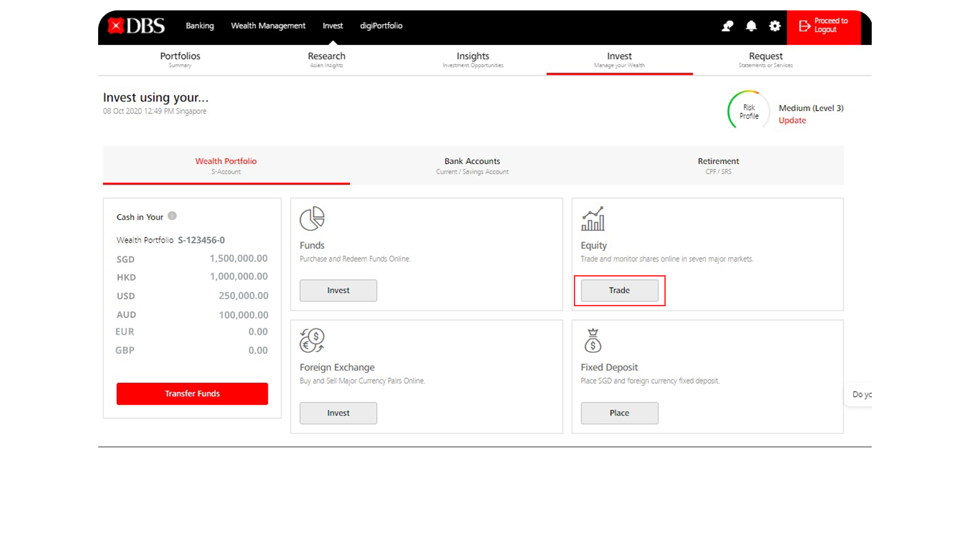Image resolution: width=972 pixels, height=560 pixels.
Task: Click the Equity chart icon
Action: (593, 218)
